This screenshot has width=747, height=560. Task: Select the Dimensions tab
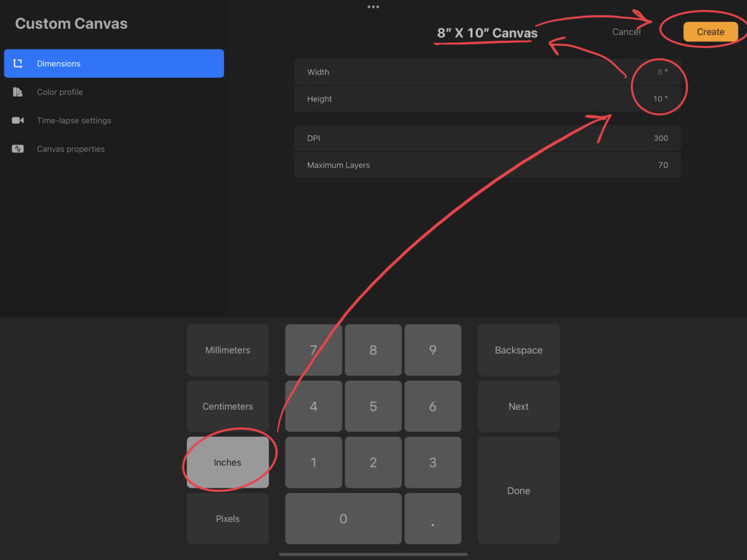click(114, 63)
